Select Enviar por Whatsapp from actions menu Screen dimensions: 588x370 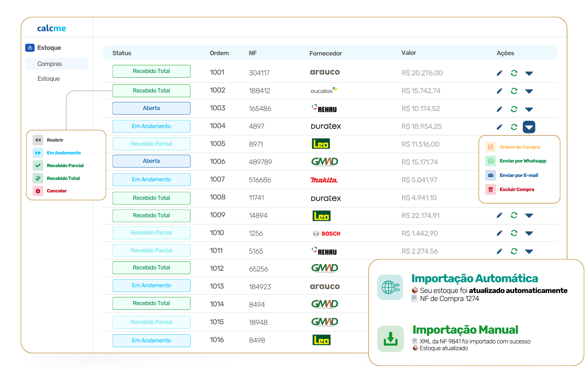tap(522, 161)
